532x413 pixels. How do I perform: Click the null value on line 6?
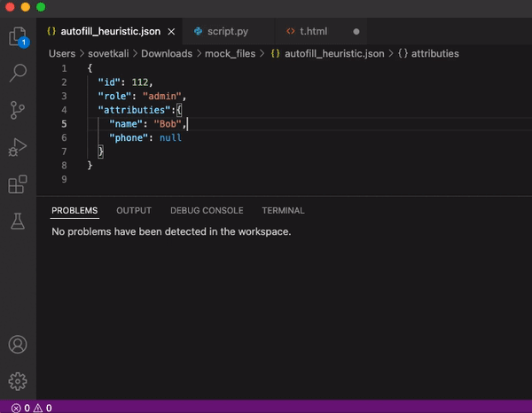(170, 138)
